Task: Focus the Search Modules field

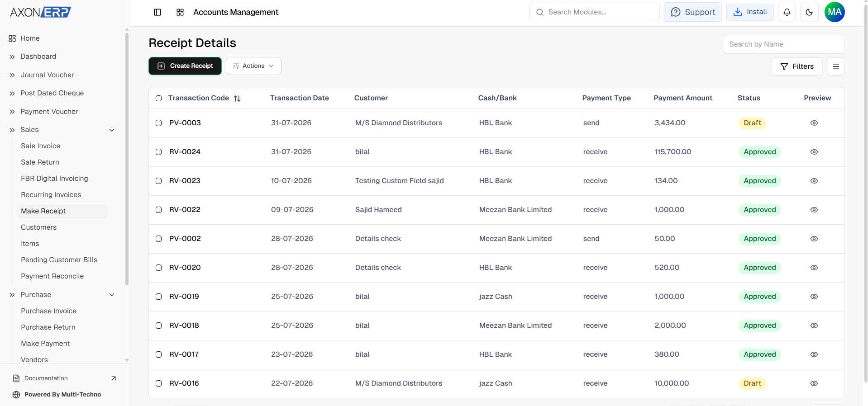Action: tap(595, 12)
